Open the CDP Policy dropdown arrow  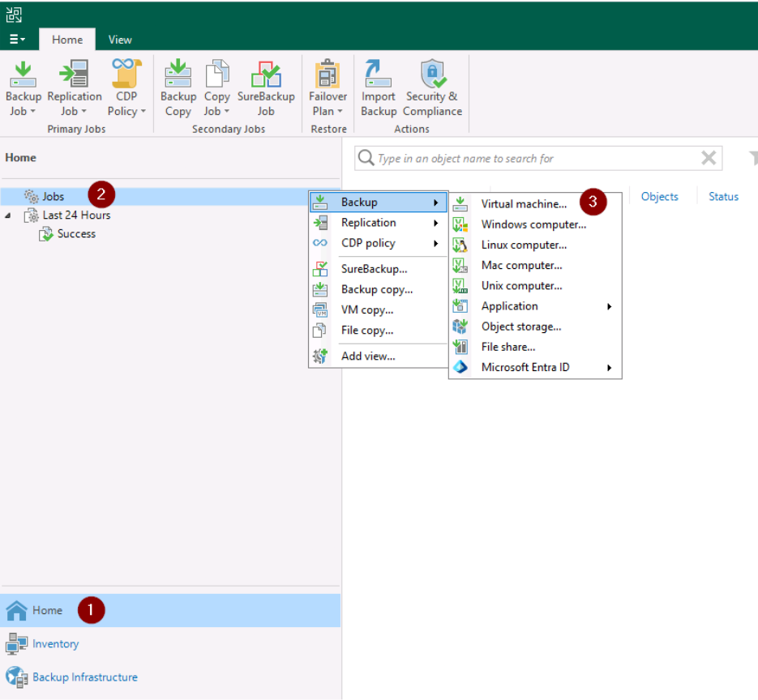tap(143, 112)
